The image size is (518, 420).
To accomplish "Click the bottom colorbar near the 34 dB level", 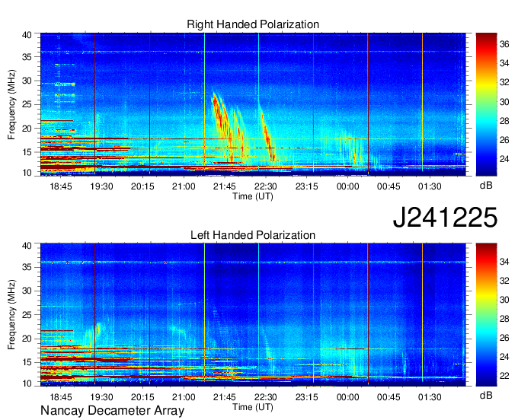I will point(486,262).
